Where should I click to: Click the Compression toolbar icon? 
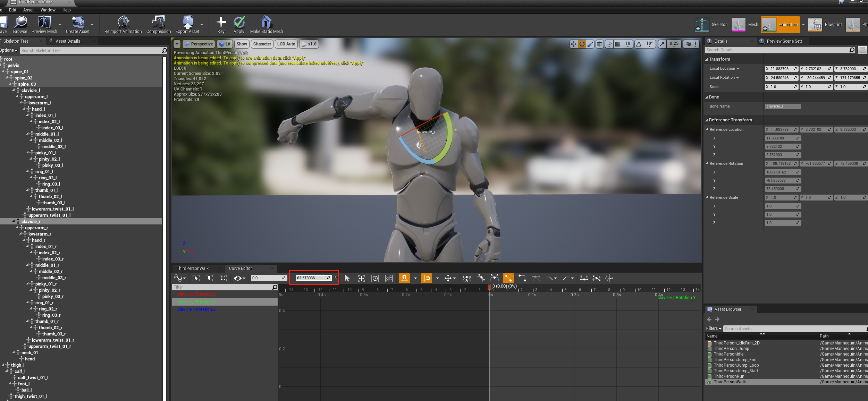pos(158,22)
